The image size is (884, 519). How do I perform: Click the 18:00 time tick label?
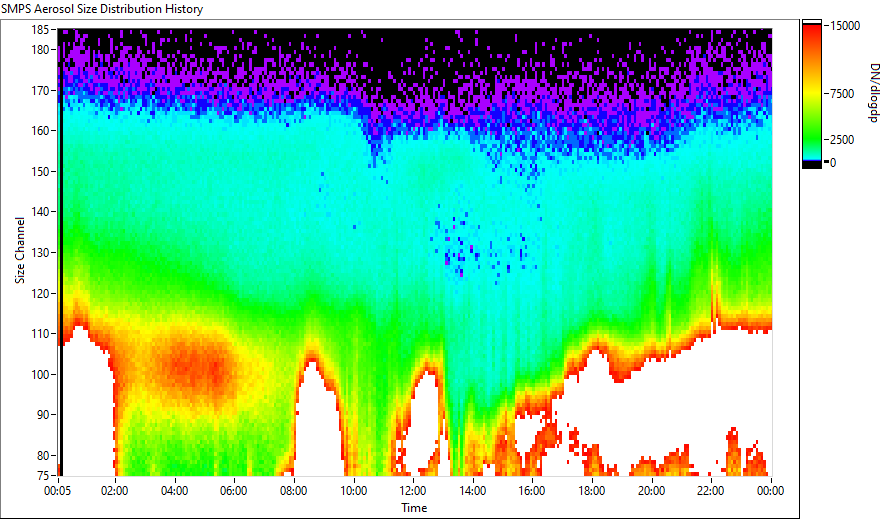[x=591, y=491]
